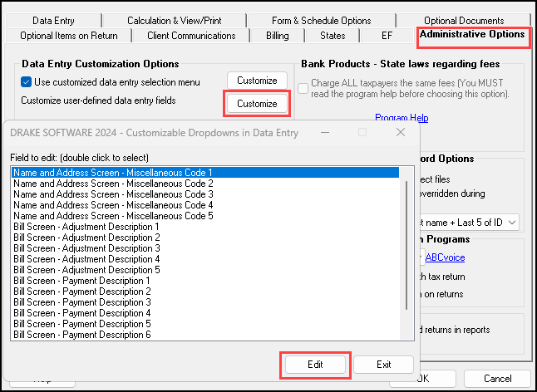Click Customize for user-defined data entry fields
The width and height of the screenshot is (537, 392).
tap(257, 104)
